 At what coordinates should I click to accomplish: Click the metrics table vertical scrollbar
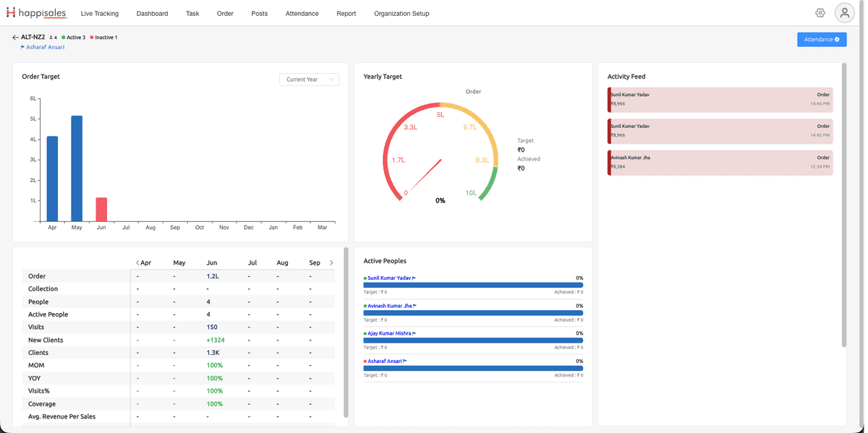346,333
